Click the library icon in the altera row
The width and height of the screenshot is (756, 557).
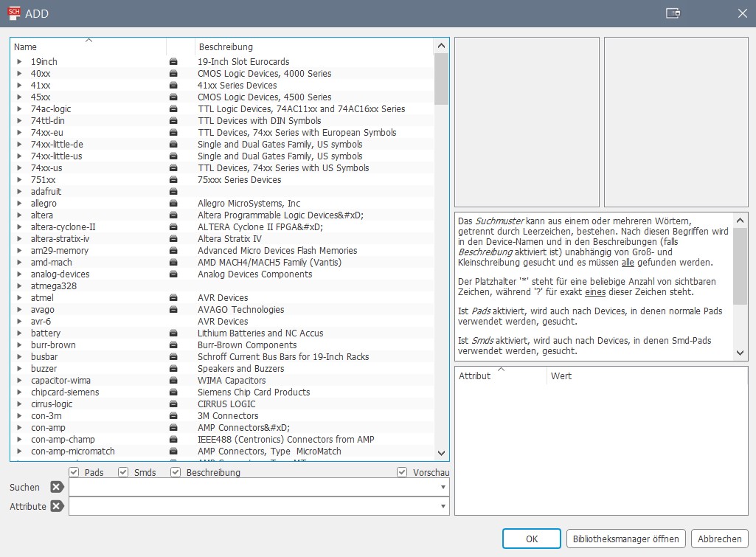(173, 215)
